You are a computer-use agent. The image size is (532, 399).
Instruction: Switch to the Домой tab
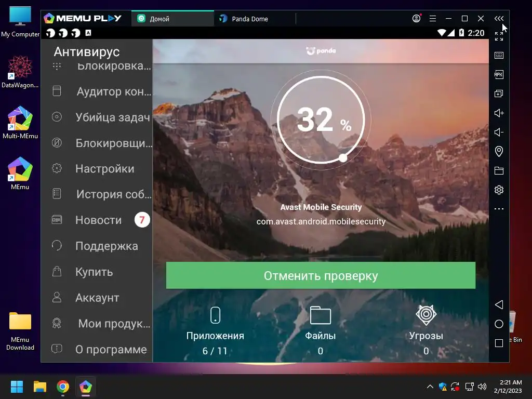pos(172,19)
